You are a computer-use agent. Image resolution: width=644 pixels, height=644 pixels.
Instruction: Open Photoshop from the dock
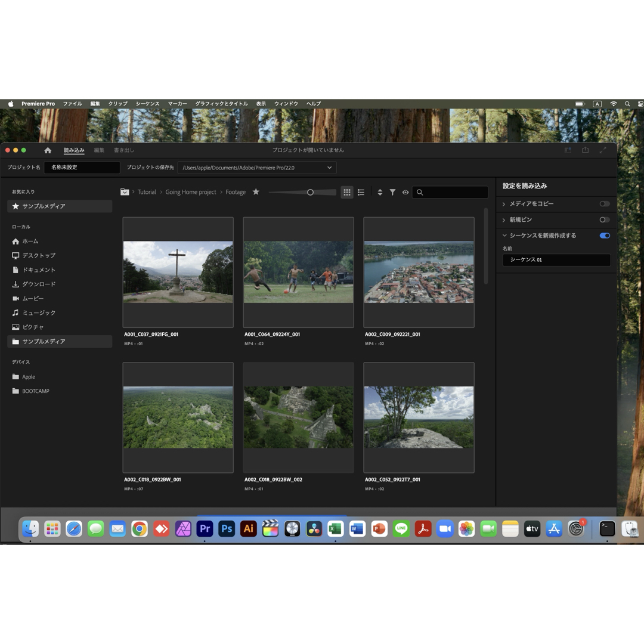[227, 529]
